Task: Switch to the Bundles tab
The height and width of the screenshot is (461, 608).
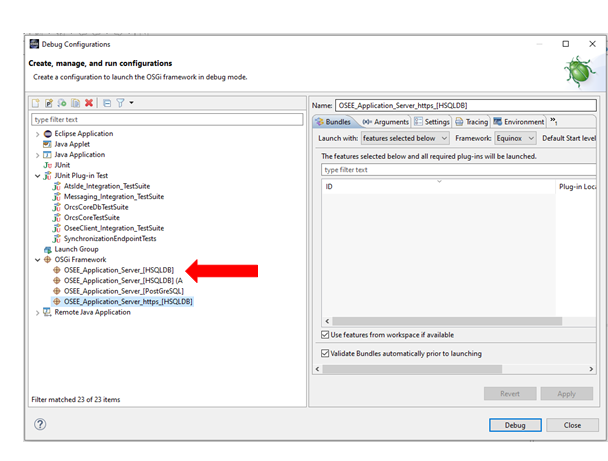Action: click(x=333, y=122)
